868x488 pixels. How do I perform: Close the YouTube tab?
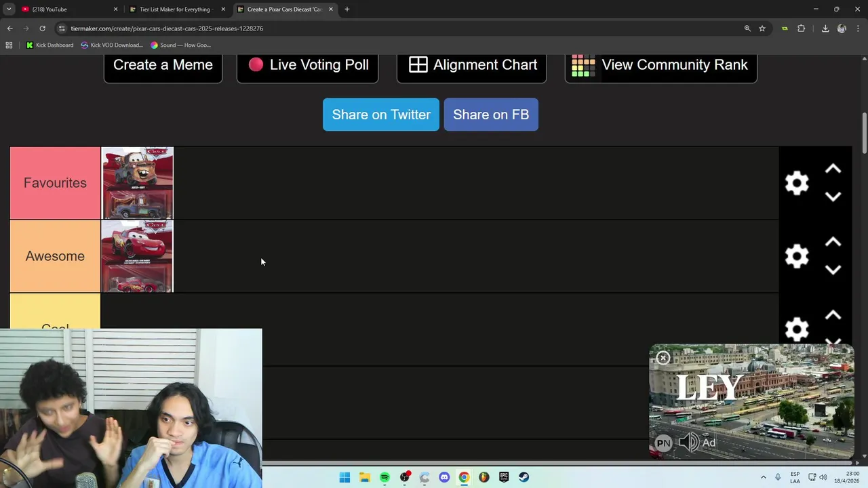click(x=115, y=9)
